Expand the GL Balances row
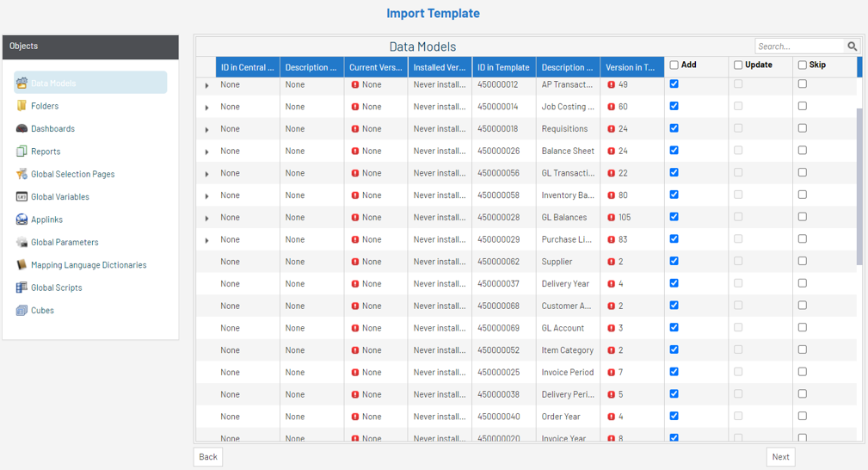The height and width of the screenshot is (470, 868). tap(207, 218)
